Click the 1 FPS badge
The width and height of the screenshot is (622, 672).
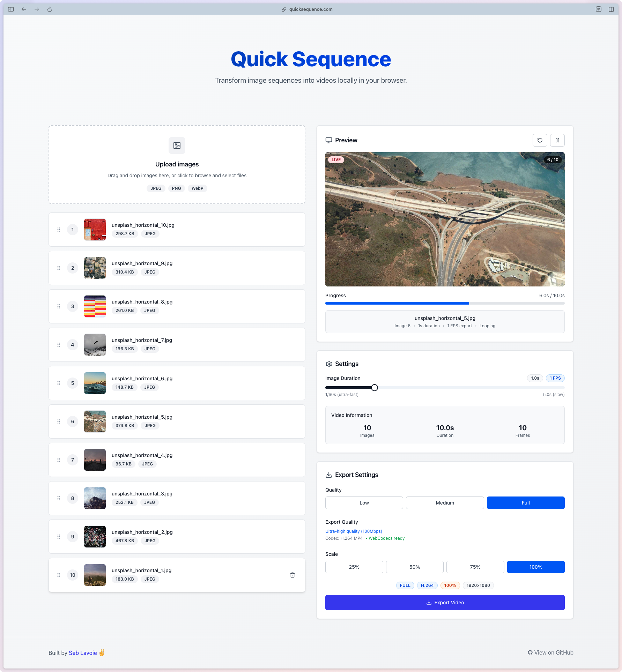click(x=555, y=378)
